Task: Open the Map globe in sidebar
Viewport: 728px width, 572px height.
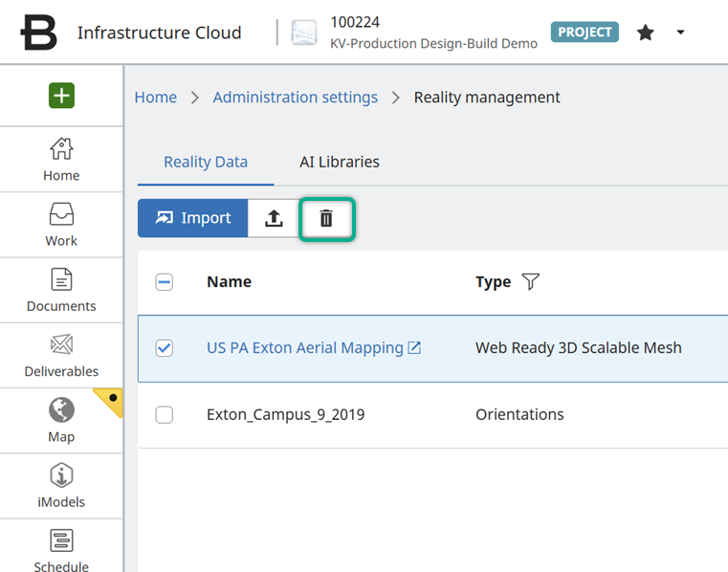Action: [61, 420]
